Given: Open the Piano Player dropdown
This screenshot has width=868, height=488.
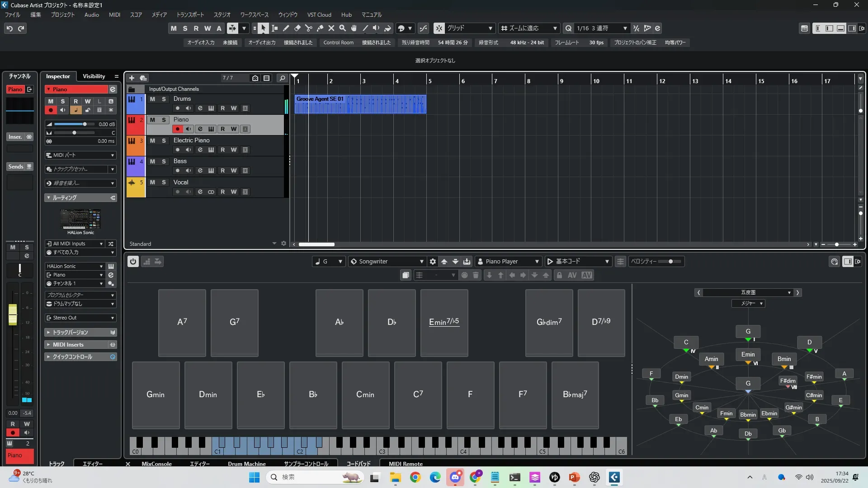Looking at the screenshot, I should [509, 262].
